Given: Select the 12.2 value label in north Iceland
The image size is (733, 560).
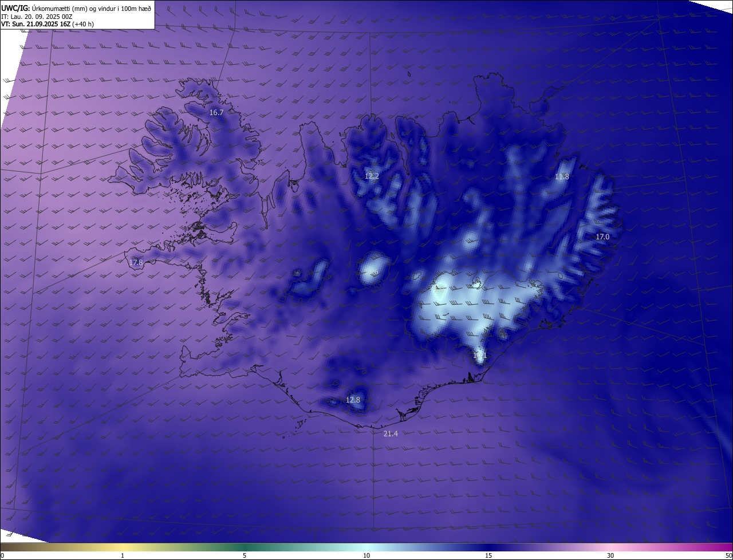Looking at the screenshot, I should coord(372,176).
